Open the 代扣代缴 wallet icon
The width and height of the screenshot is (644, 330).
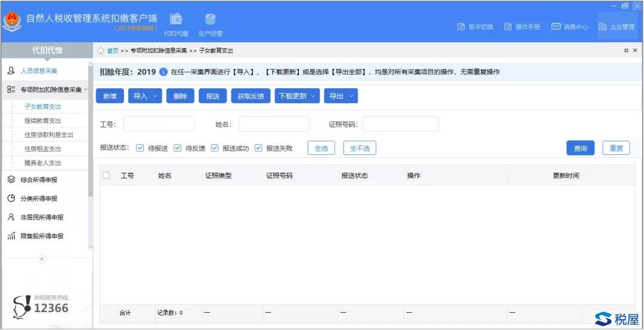[x=176, y=20]
